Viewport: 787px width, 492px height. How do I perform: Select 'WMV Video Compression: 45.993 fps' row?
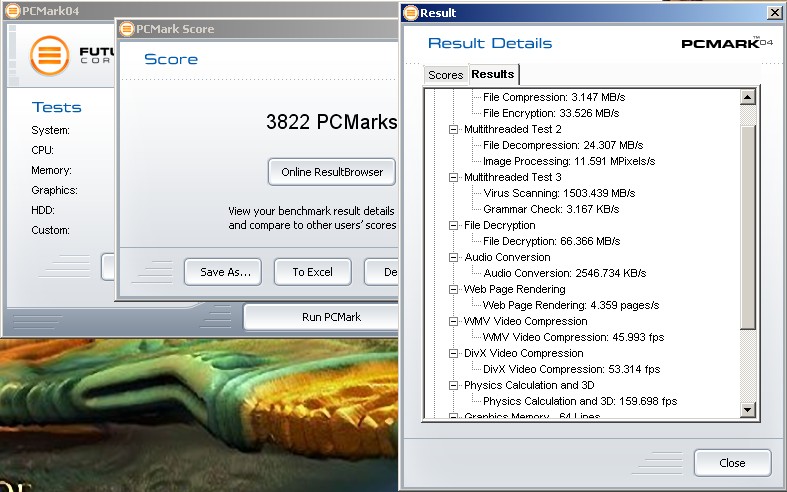[573, 337]
